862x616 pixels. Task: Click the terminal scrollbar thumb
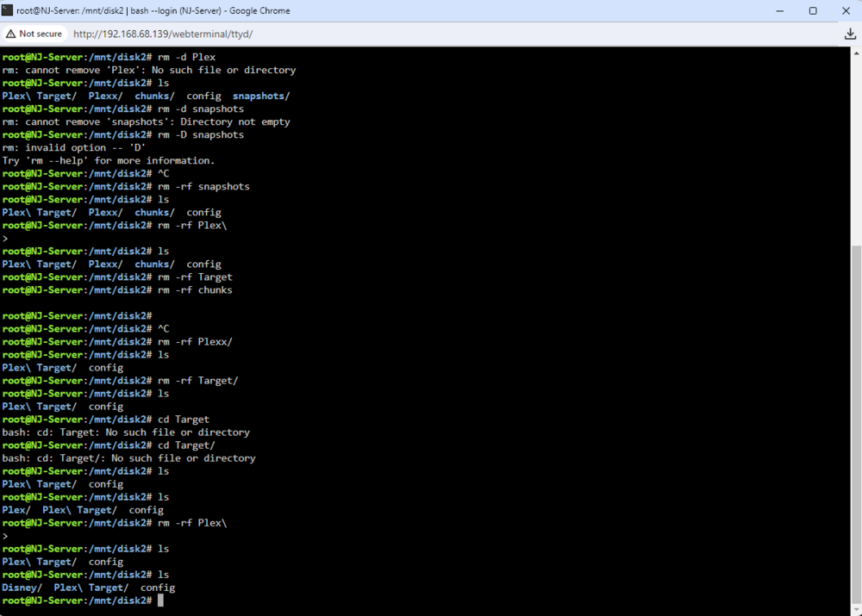tap(856, 423)
